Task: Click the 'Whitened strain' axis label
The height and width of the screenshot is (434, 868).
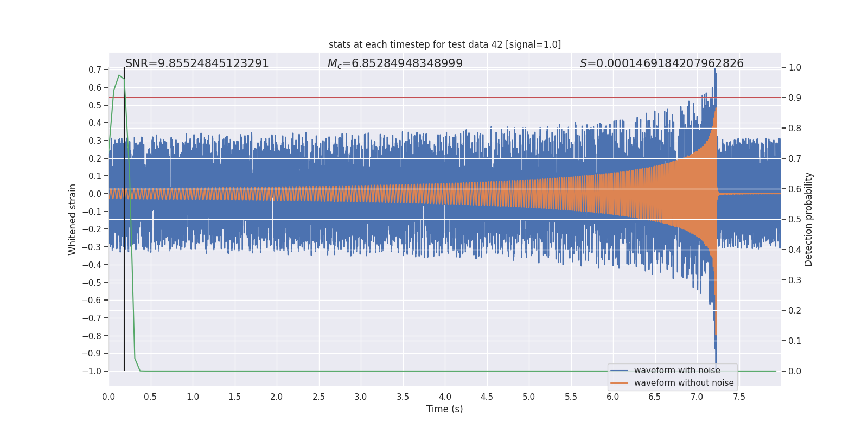Action: (x=73, y=219)
